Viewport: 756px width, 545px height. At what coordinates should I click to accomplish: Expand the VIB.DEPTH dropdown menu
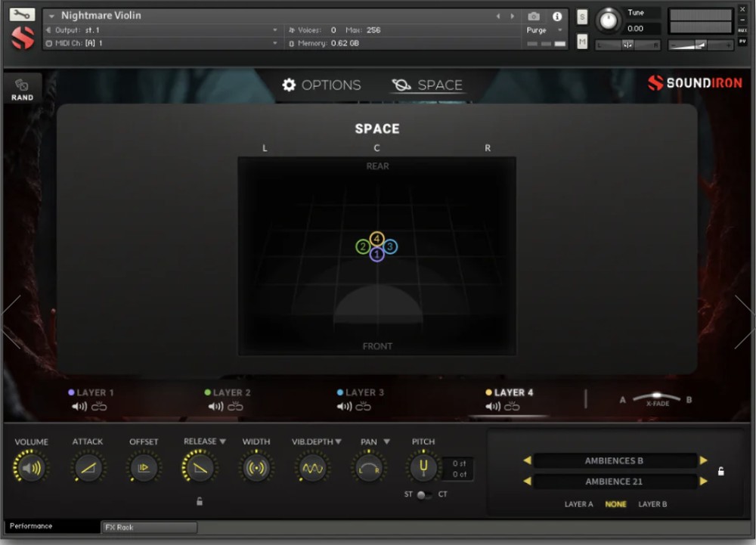pos(338,441)
